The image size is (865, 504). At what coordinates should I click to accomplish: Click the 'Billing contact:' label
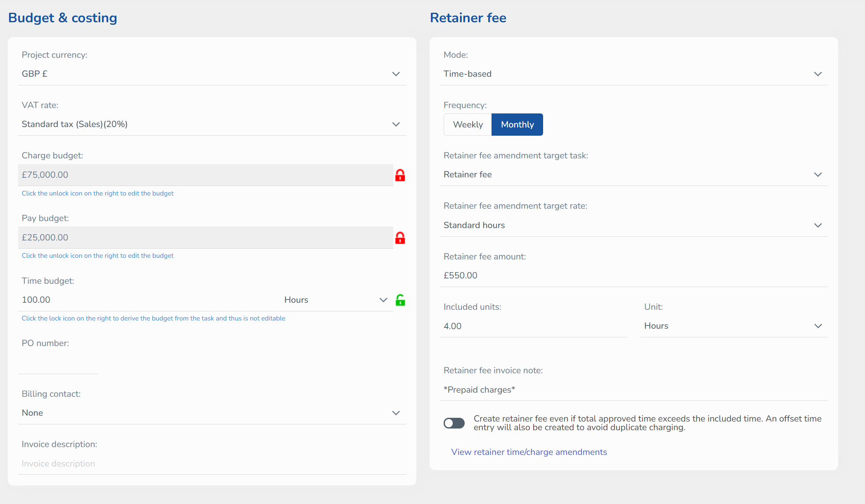pyautogui.click(x=51, y=394)
